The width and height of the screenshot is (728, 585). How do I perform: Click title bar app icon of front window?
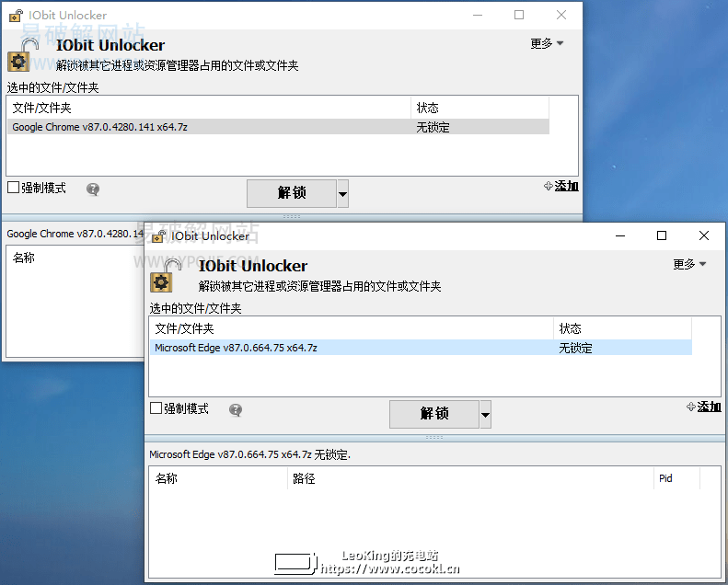pyautogui.click(x=159, y=236)
